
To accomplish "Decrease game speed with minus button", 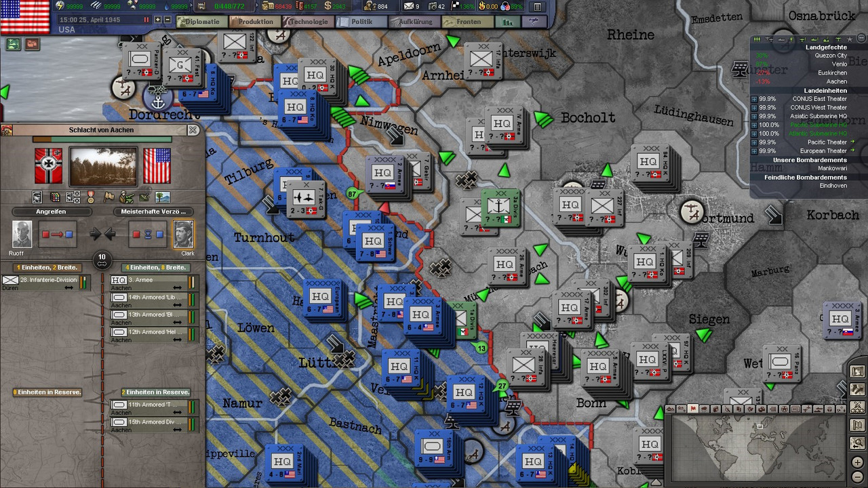I will click(x=167, y=20).
